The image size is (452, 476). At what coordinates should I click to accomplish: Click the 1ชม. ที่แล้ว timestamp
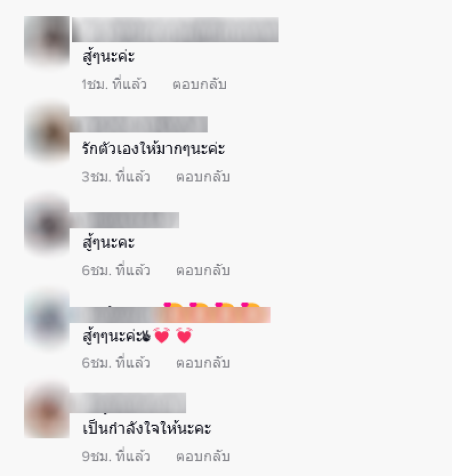pyautogui.click(x=114, y=85)
